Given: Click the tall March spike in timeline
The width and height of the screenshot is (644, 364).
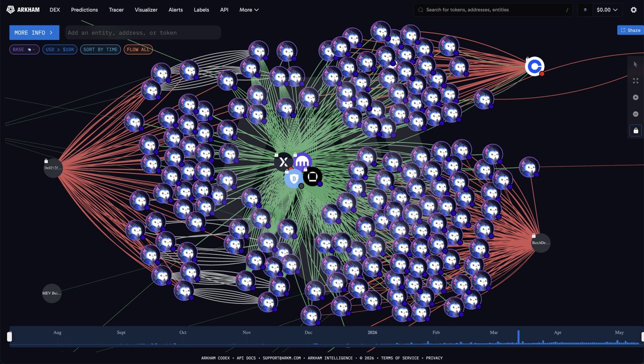Looking at the screenshot, I should (x=518, y=337).
